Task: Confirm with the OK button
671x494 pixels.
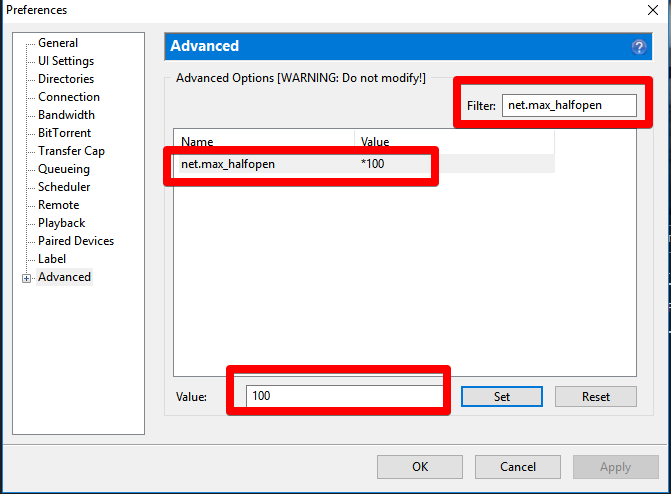Action: point(420,467)
